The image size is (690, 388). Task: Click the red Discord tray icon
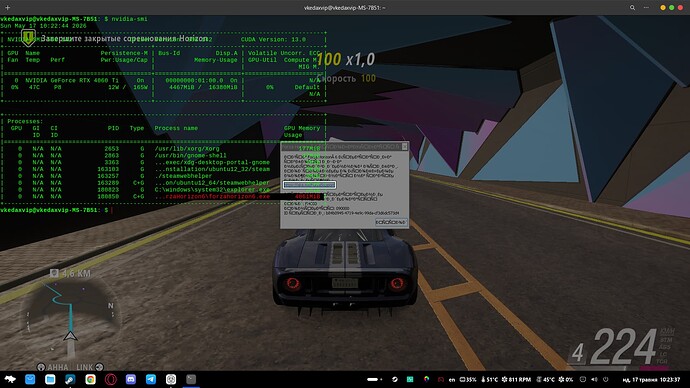coord(440,379)
